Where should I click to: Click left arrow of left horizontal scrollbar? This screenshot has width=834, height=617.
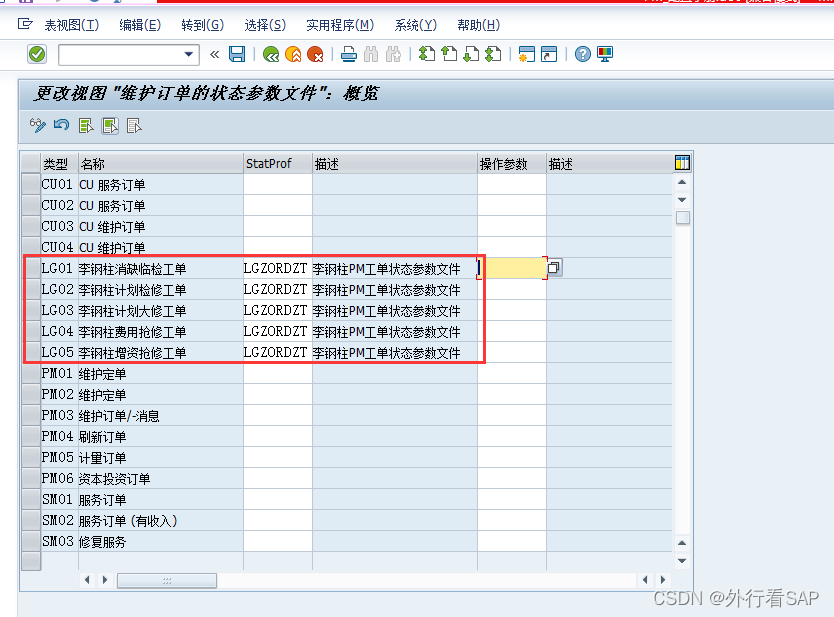(x=87, y=580)
